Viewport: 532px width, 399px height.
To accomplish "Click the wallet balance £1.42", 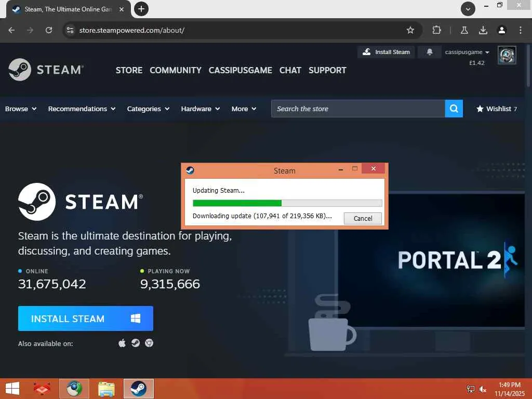I will [x=477, y=63].
